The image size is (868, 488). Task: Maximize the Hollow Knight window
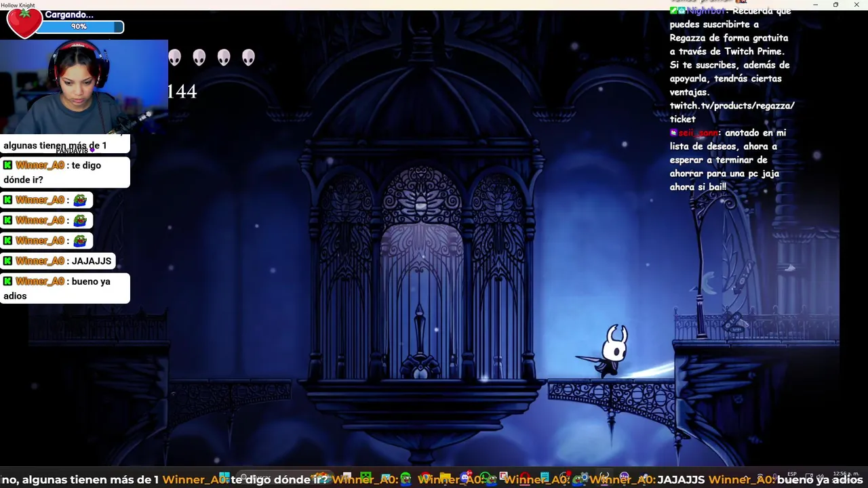[x=835, y=5]
